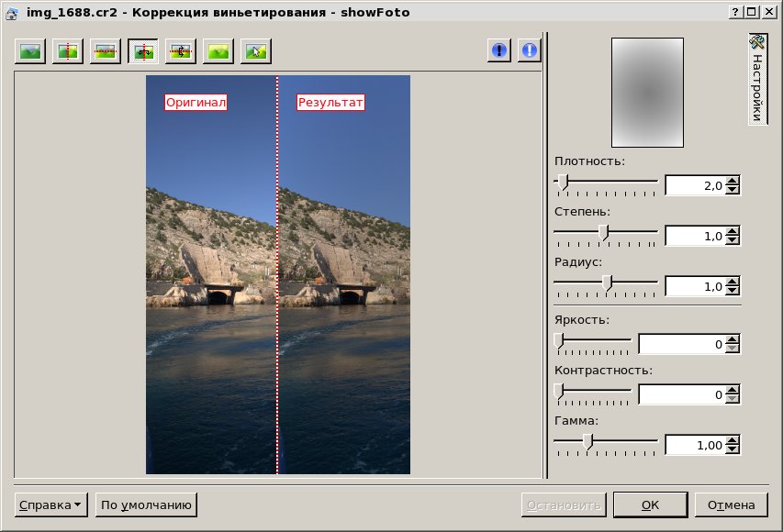Open the Настройки side tab
The width and height of the screenshot is (783, 532).
[x=757, y=79]
